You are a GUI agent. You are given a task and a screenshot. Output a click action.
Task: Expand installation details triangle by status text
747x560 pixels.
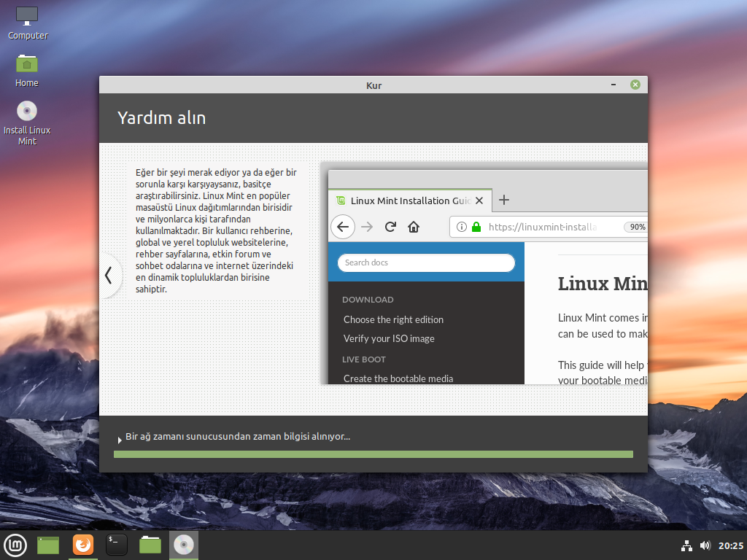[119, 440]
